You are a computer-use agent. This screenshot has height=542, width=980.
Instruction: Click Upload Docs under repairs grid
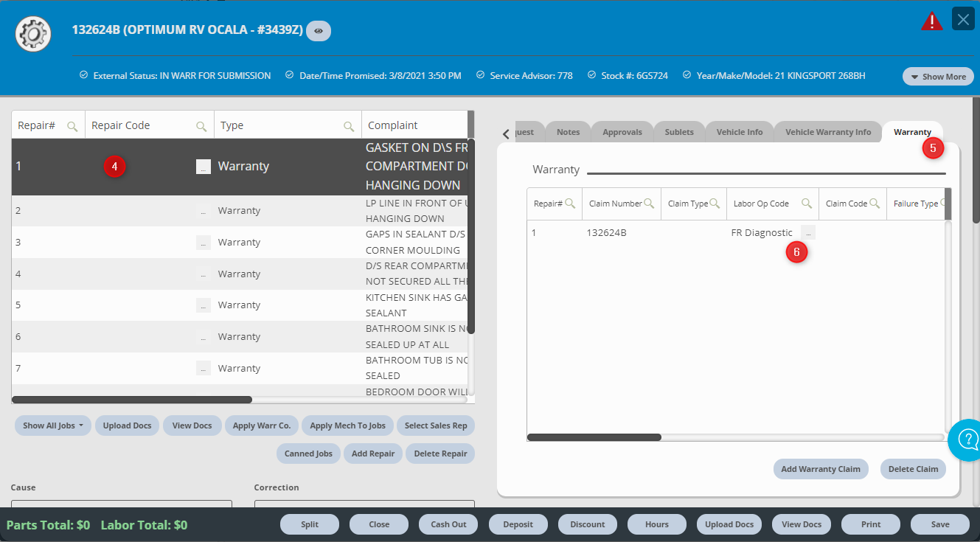(127, 425)
